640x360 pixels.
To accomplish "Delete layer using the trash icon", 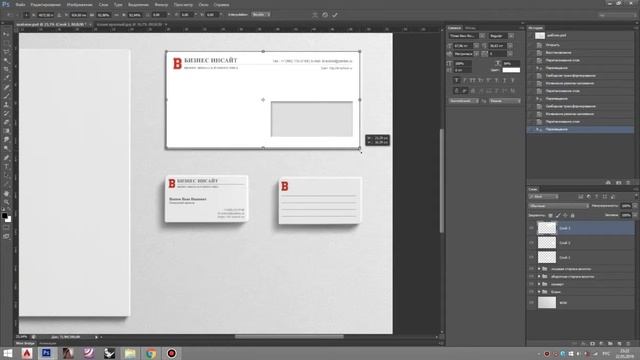I will (x=628, y=344).
